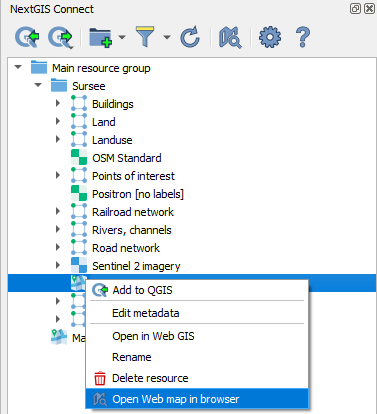Open NextGIS Connect settings gear
This screenshot has width=377, height=414.
tap(270, 37)
